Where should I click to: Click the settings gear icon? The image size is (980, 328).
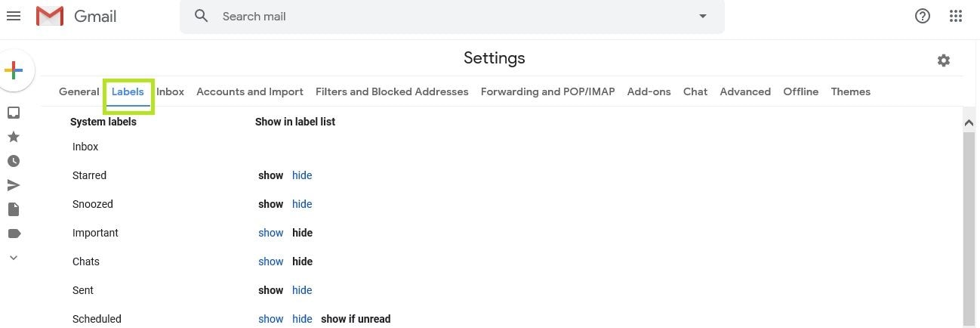[944, 60]
